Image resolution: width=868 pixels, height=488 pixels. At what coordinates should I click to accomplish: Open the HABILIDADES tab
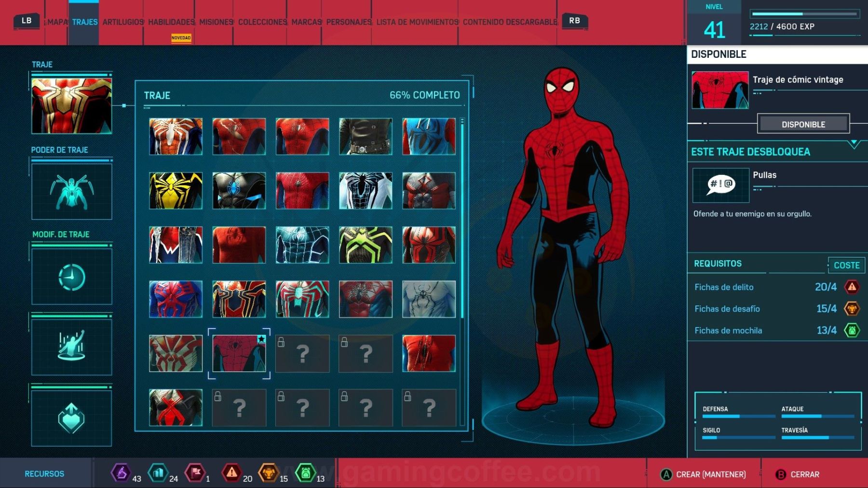171,22
